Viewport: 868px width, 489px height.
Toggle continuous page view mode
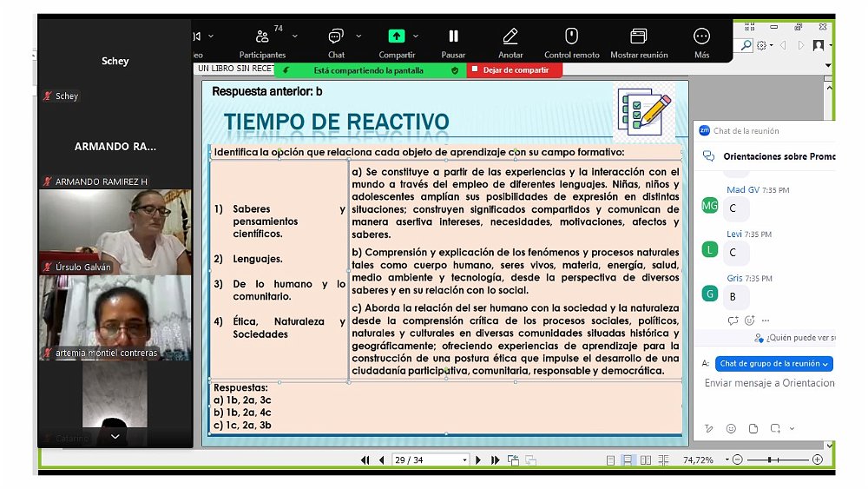click(628, 459)
